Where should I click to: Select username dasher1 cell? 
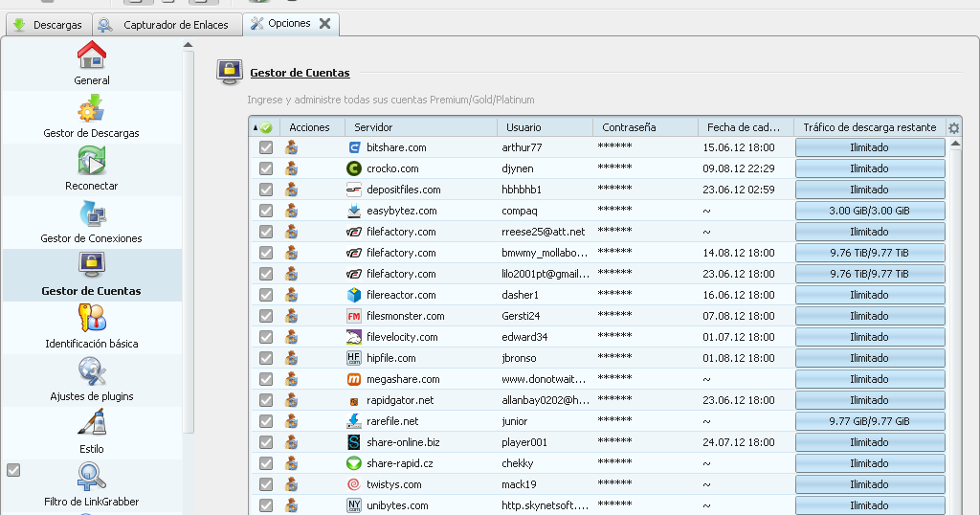520,295
